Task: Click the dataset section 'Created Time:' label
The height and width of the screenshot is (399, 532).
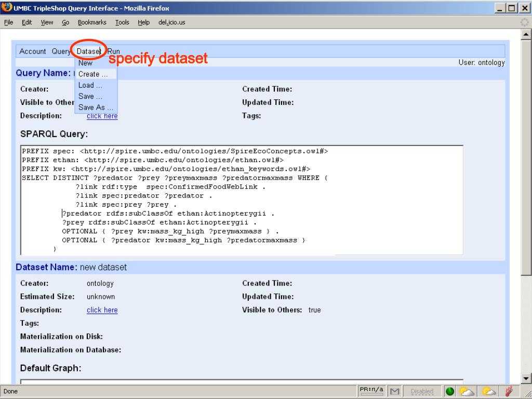Action: (267, 283)
